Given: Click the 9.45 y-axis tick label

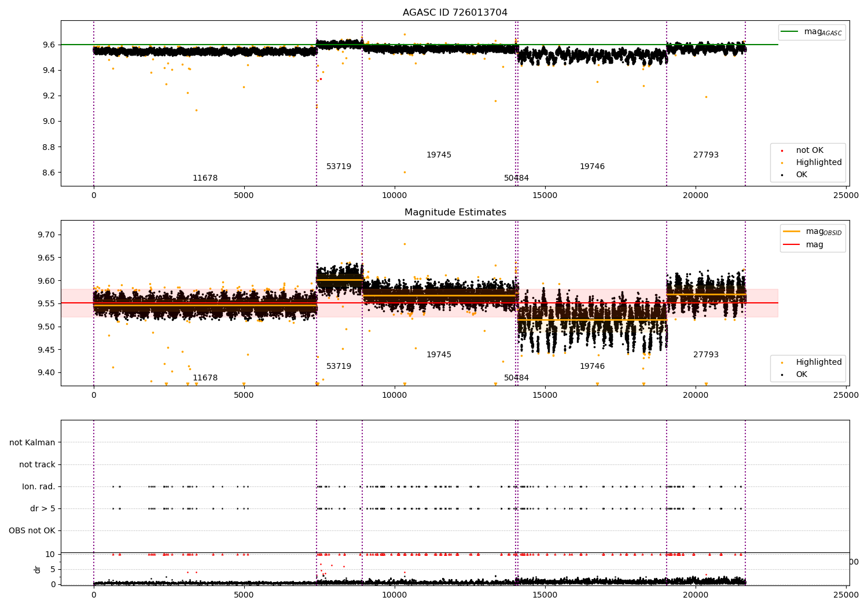Looking at the screenshot, I should click(46, 349).
